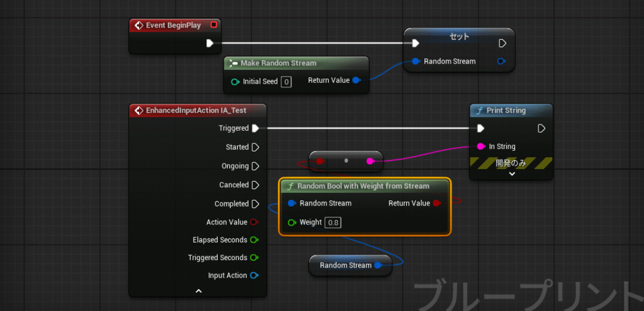644x311 pixels.
Task: Click Random Bool node Return Value pin
Action: click(x=436, y=203)
